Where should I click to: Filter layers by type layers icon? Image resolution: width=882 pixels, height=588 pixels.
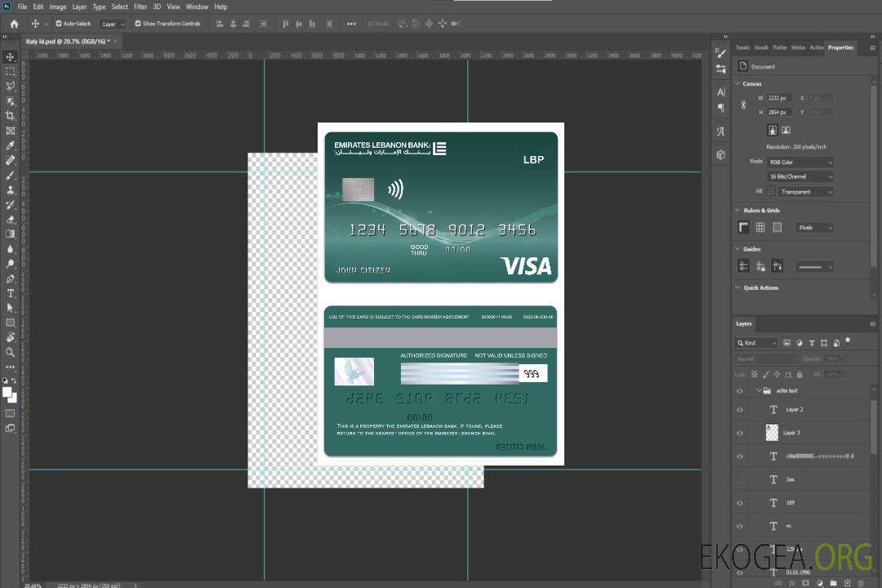812,343
